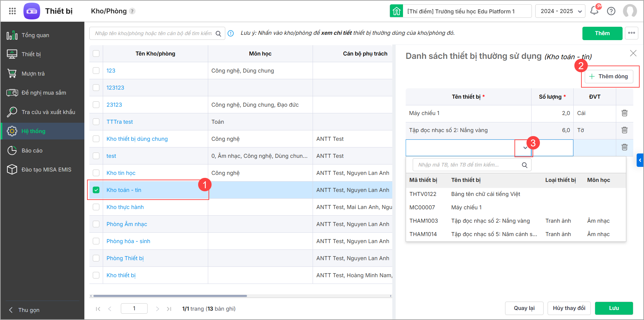Click the user avatar icon

[x=630, y=11]
